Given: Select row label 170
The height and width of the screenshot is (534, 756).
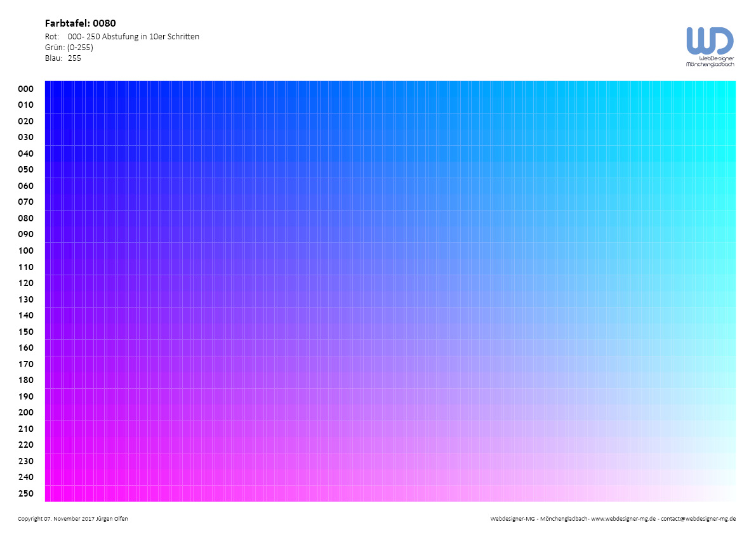Looking at the screenshot, I should click(26, 364).
